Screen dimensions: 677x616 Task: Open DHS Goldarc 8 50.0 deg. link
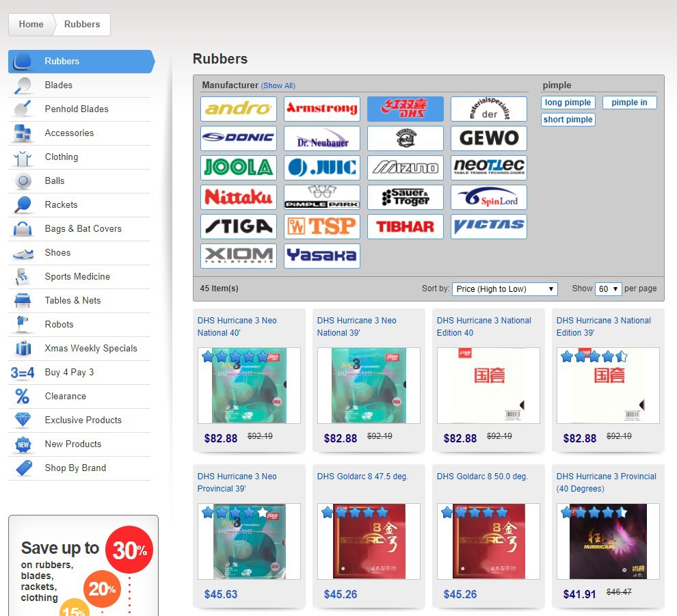tap(482, 477)
